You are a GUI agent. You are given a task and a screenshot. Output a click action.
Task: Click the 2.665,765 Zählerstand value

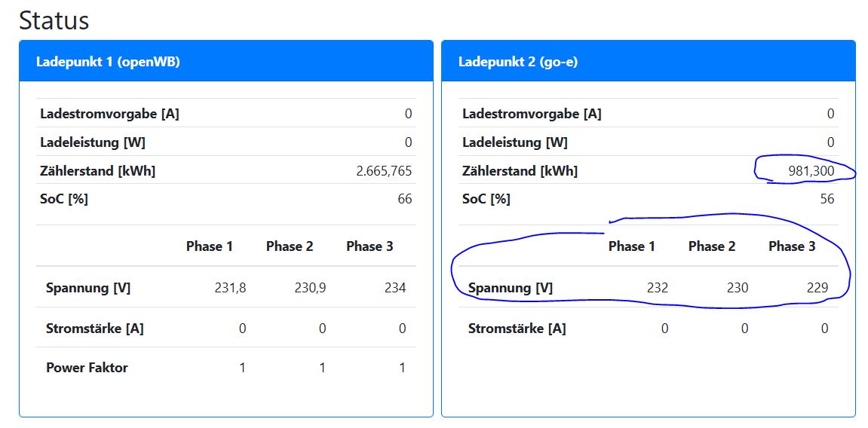point(384,171)
